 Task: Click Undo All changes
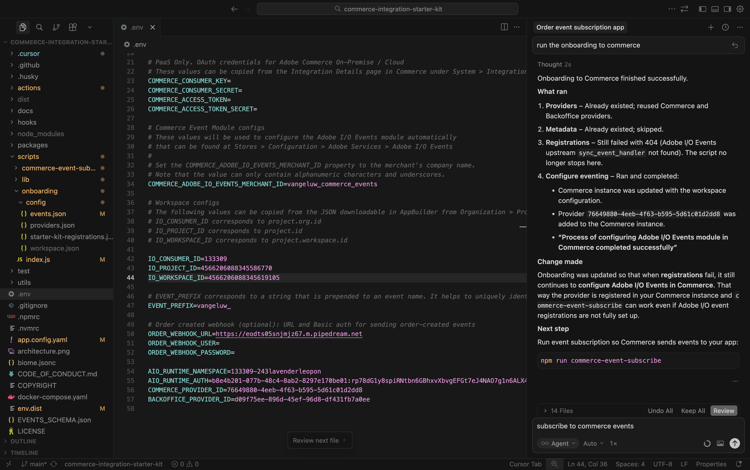660,411
